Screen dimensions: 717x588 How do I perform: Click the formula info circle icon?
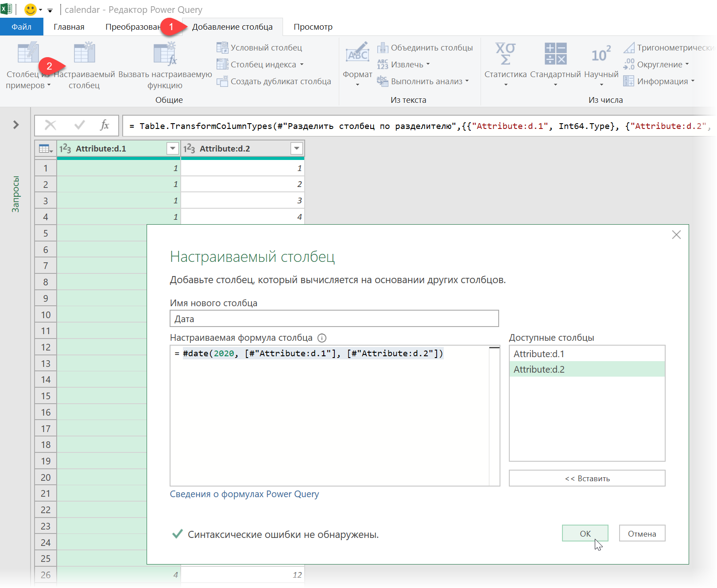(322, 338)
